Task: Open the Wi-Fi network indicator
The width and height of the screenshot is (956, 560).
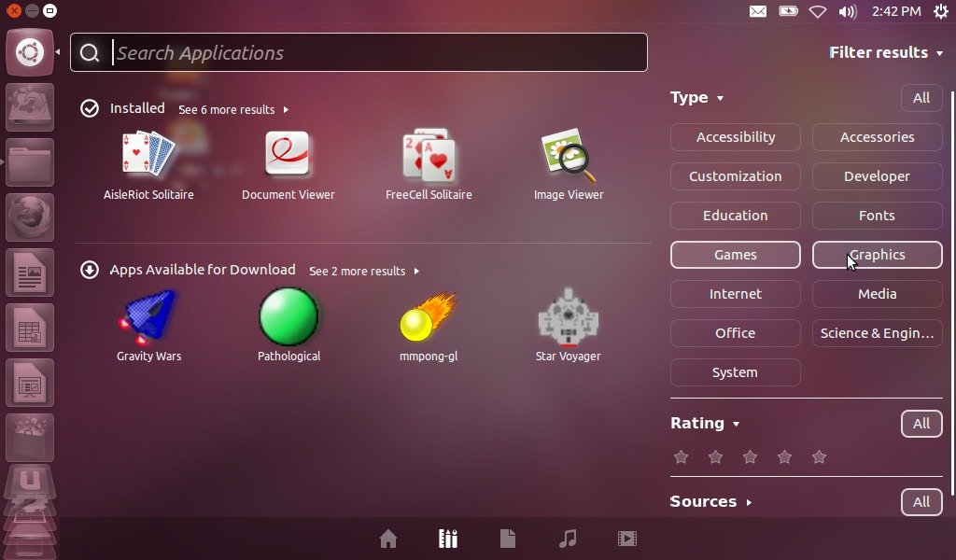Action: [x=818, y=11]
